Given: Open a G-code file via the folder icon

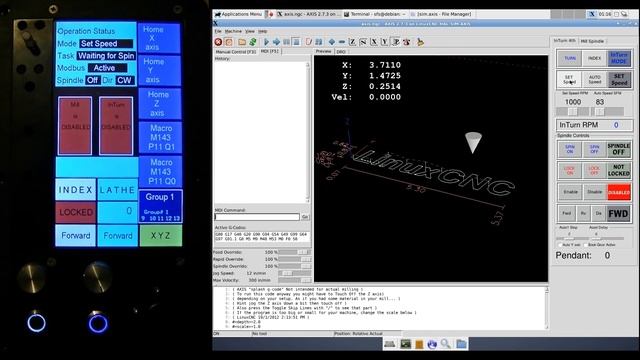Looking at the screenshot, I should point(242,42).
